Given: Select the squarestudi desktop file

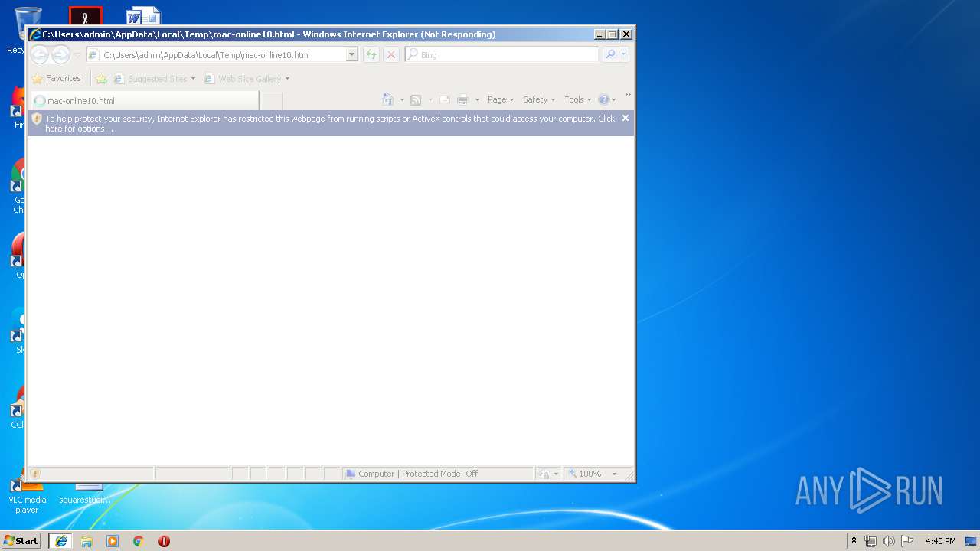Looking at the screenshot, I should (x=85, y=494).
